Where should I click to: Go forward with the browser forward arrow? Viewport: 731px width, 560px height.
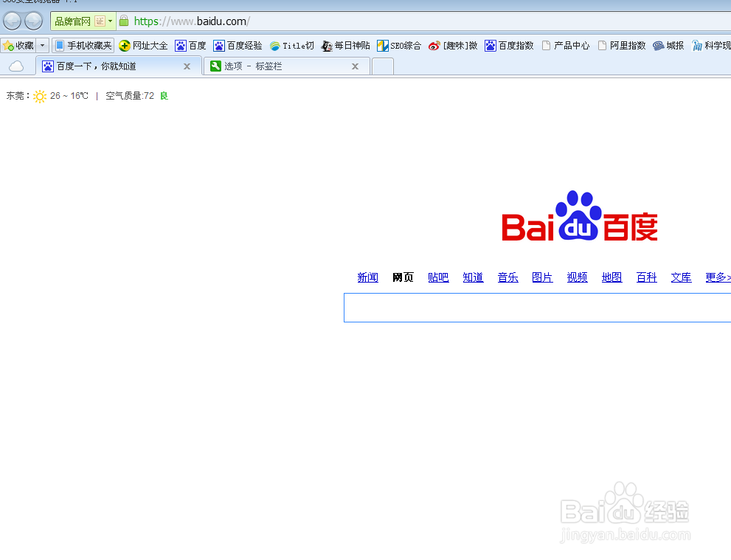tap(34, 21)
